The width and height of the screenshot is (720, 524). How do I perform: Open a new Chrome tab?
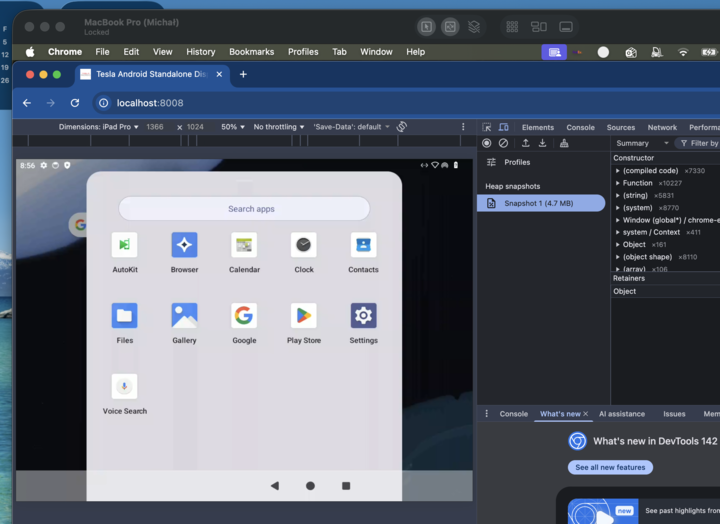[x=243, y=74]
